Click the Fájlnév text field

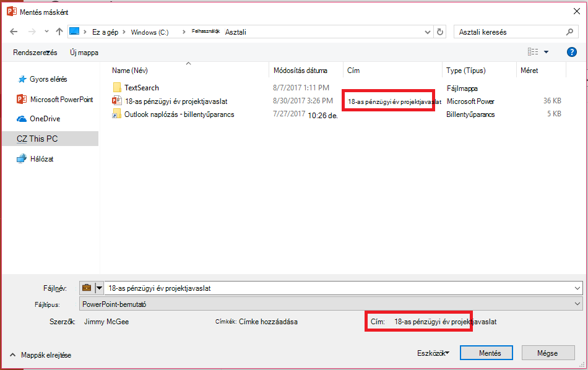337,288
